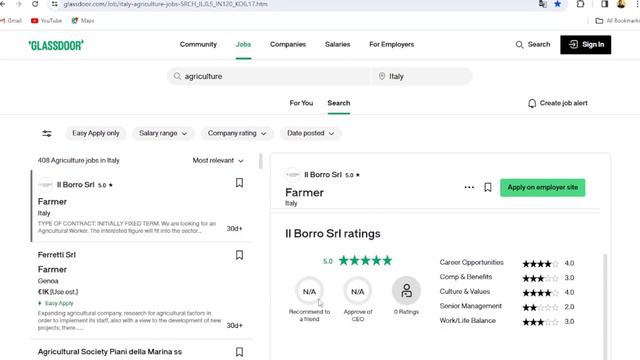Image resolution: width=640 pixels, height=360 pixels.
Task: Open the header Search magnifier icon
Action: click(519, 44)
